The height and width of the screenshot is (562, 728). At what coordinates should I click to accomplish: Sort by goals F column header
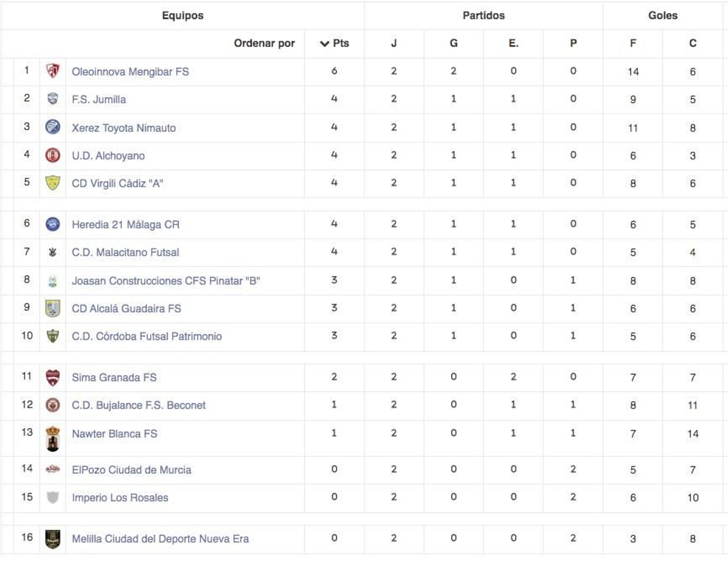(x=632, y=43)
